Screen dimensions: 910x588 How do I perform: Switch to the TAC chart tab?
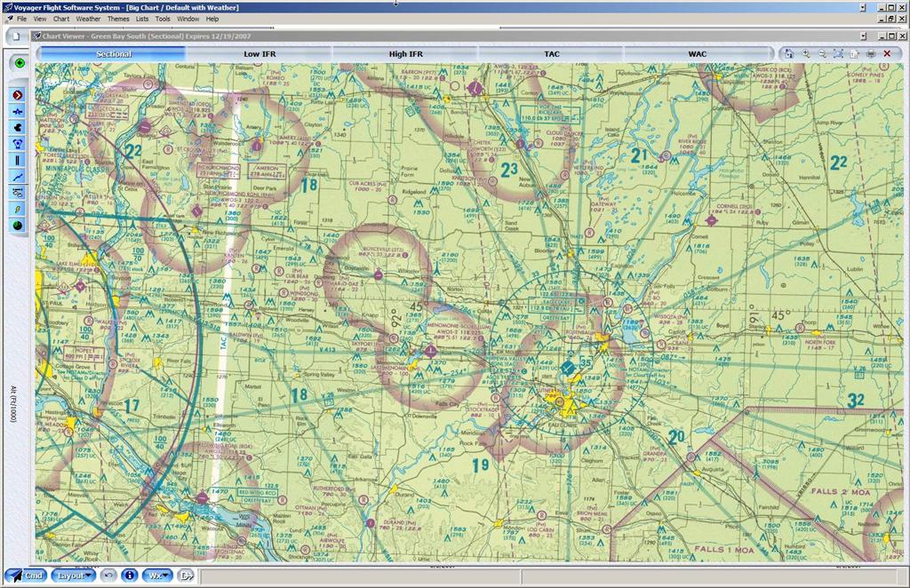tap(552, 54)
